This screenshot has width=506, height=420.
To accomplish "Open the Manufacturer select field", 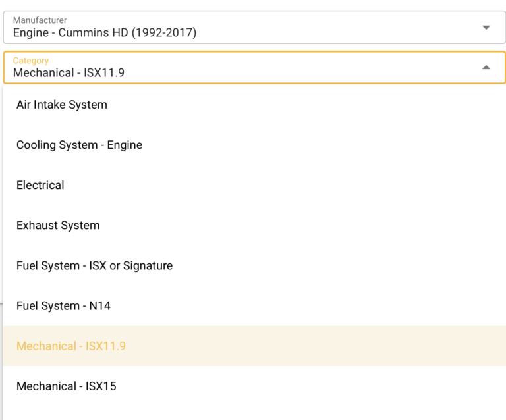I will pos(253,27).
